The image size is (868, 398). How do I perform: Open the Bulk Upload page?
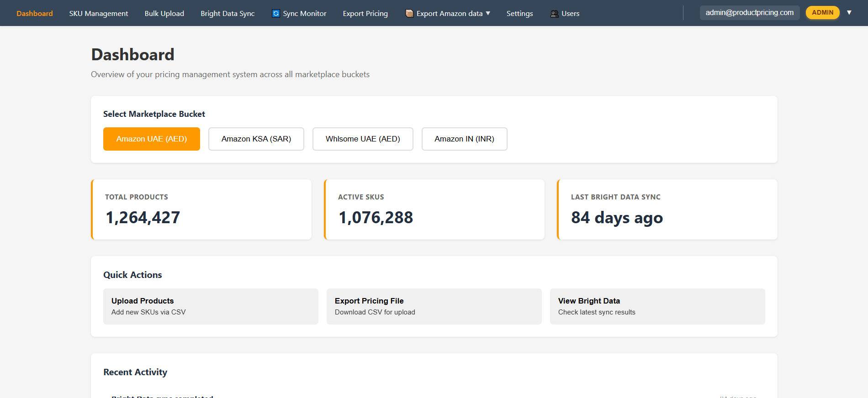pos(164,14)
